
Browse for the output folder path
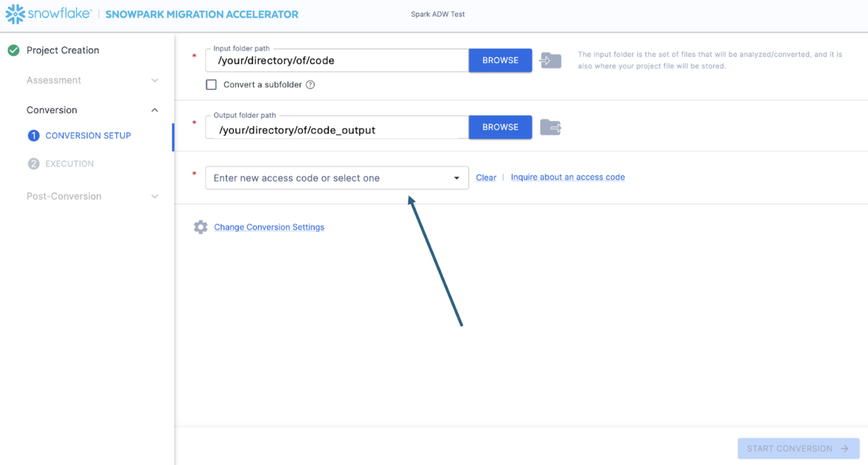(x=500, y=127)
